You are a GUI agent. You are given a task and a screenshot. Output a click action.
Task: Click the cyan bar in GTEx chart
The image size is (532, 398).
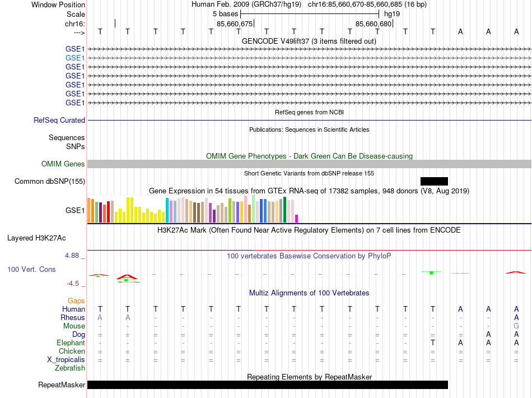pos(167,210)
